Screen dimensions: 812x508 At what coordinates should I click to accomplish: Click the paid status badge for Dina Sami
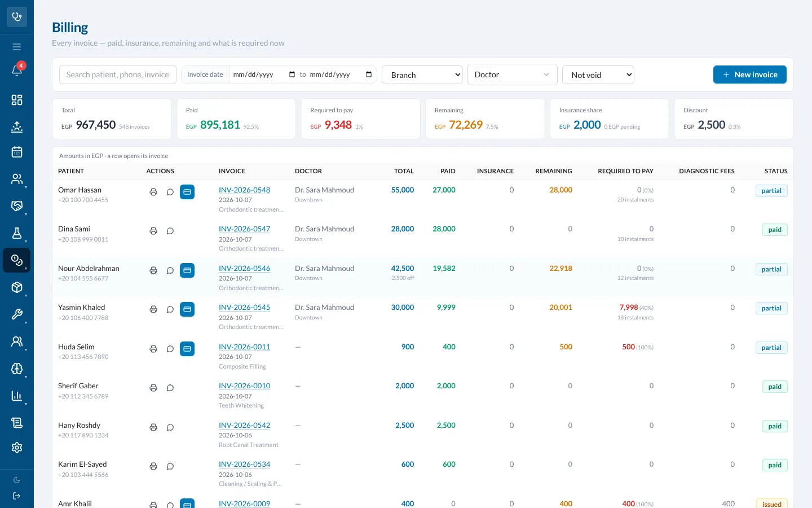(775, 230)
